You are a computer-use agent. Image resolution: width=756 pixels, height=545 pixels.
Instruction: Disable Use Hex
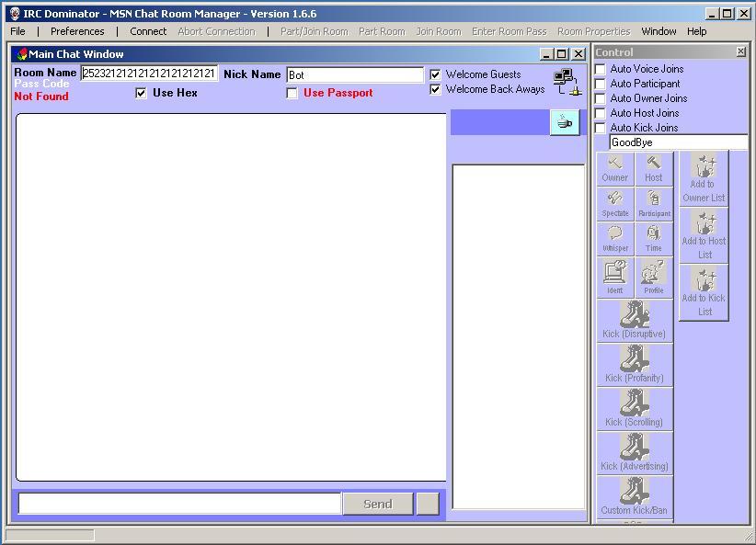coord(141,93)
